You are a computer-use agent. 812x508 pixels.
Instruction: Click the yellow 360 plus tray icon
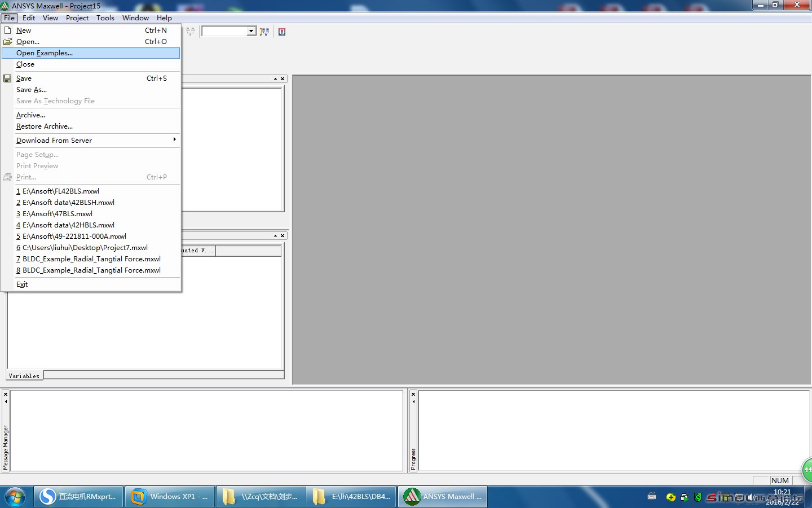click(670, 497)
